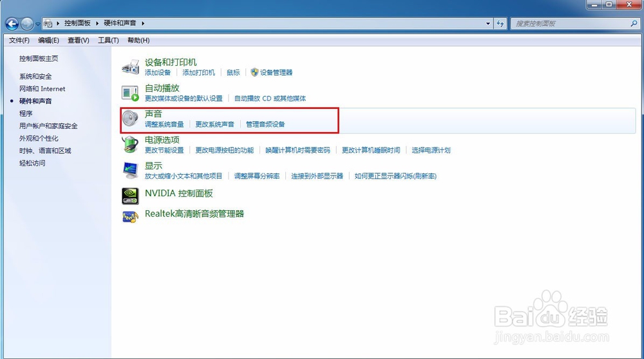Open 程序 in the sidebar
Viewport: 644px width, 359px height.
[26, 113]
